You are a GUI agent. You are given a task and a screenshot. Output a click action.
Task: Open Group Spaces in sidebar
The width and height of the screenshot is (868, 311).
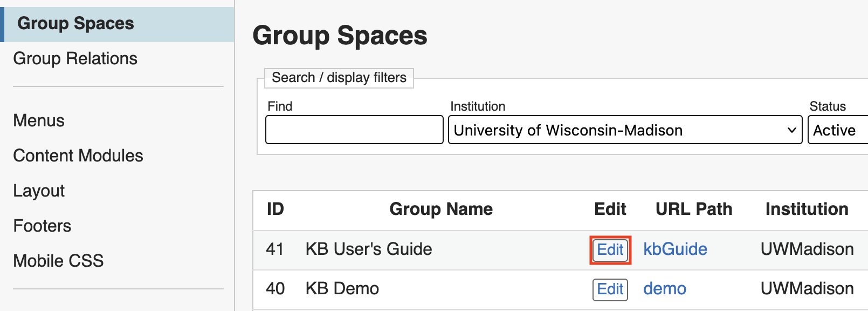pyautogui.click(x=75, y=24)
